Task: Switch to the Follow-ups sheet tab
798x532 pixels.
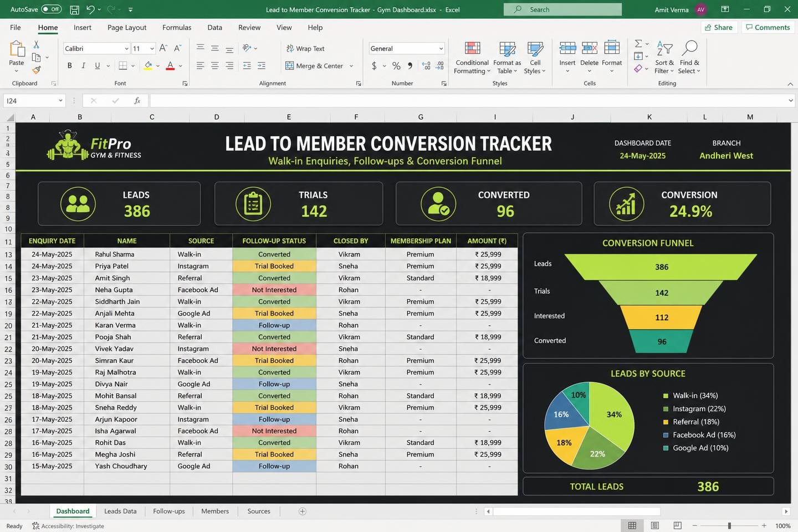Action: point(169,511)
